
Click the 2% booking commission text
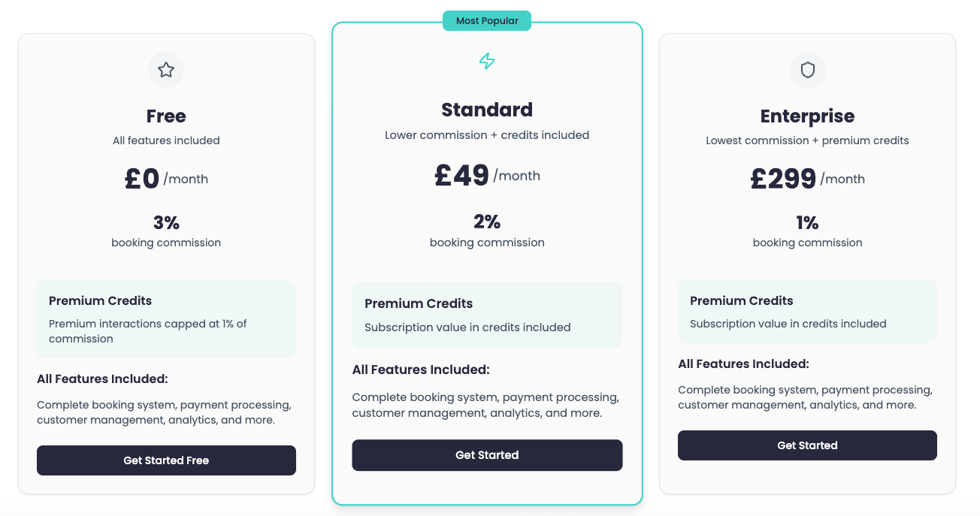487,231
